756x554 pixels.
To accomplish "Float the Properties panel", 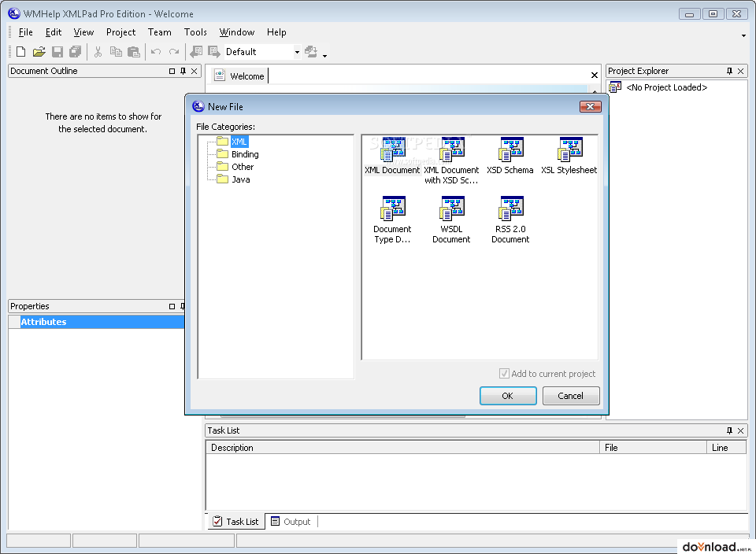I will point(172,306).
